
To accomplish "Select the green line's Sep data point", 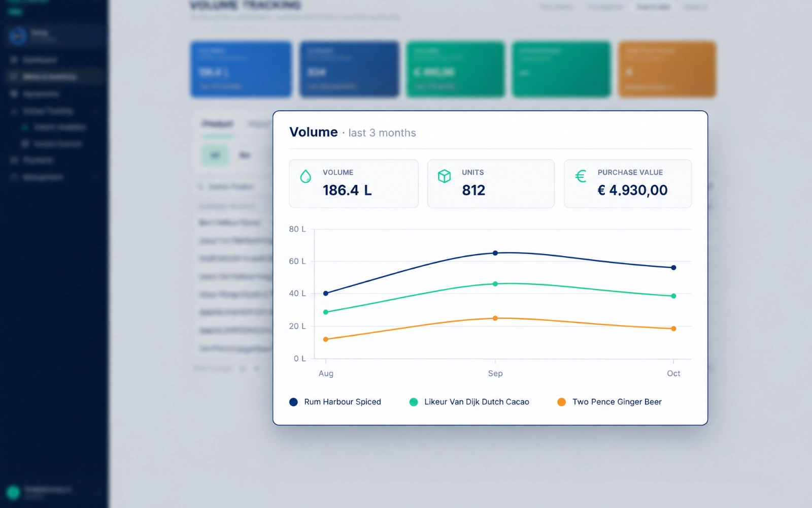I will coord(495,284).
